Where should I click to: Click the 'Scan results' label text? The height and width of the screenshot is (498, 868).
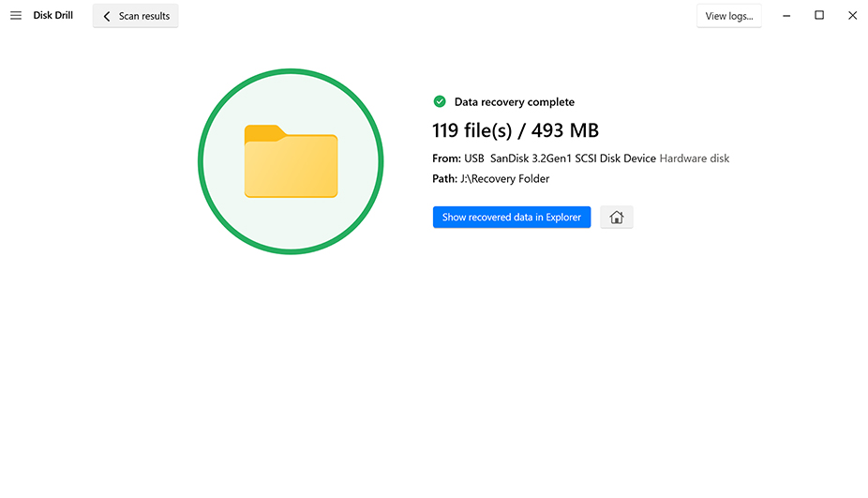point(143,16)
